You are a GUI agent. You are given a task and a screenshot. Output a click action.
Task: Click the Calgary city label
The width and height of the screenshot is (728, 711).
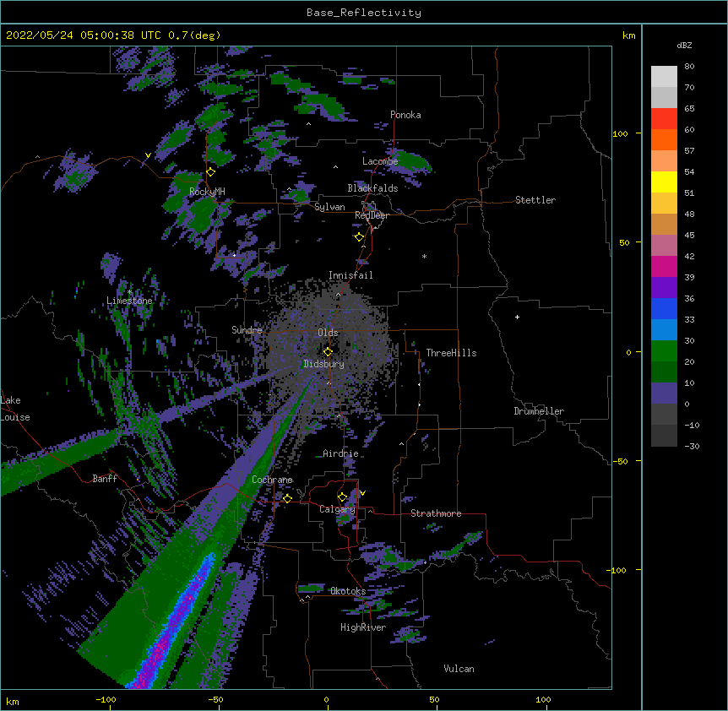(x=337, y=509)
